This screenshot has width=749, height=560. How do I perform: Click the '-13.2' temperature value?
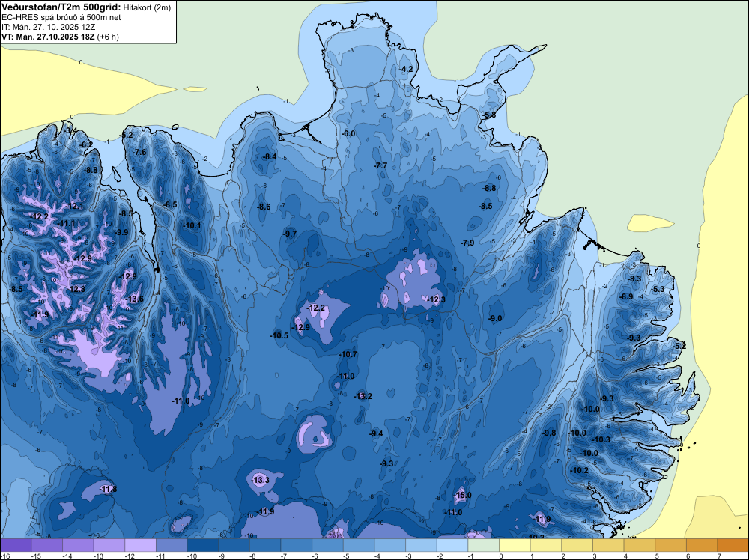(x=363, y=396)
